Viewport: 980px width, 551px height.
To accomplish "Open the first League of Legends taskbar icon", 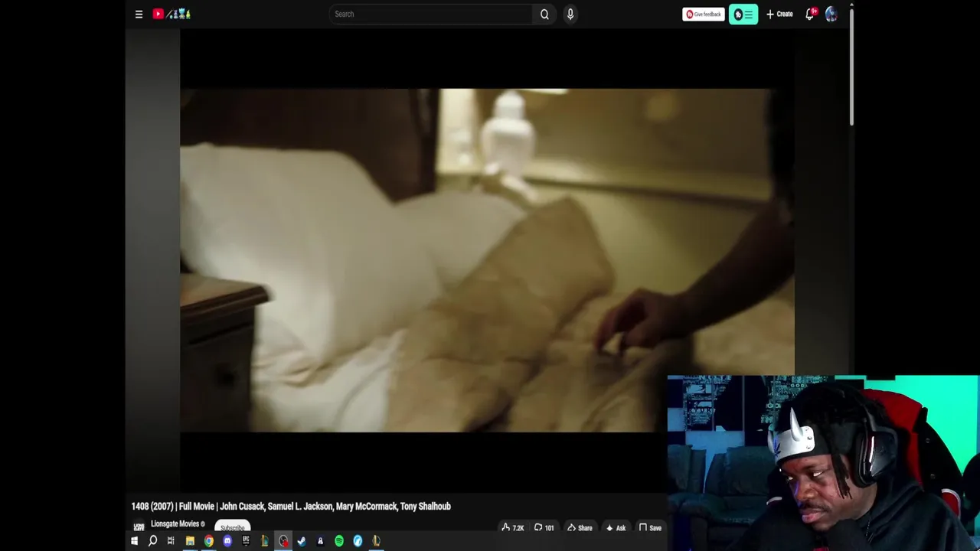I will (x=264, y=541).
